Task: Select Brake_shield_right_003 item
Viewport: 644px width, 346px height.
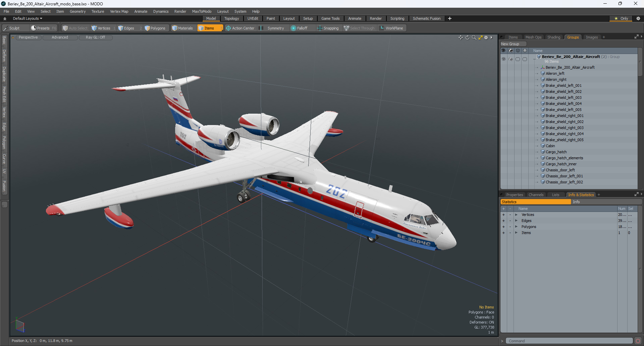Action: [x=565, y=128]
